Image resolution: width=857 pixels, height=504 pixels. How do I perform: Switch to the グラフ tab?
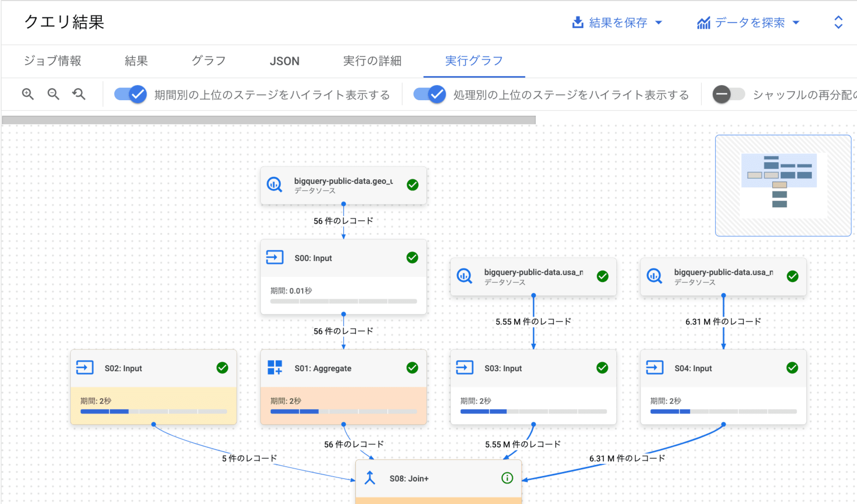coord(209,61)
